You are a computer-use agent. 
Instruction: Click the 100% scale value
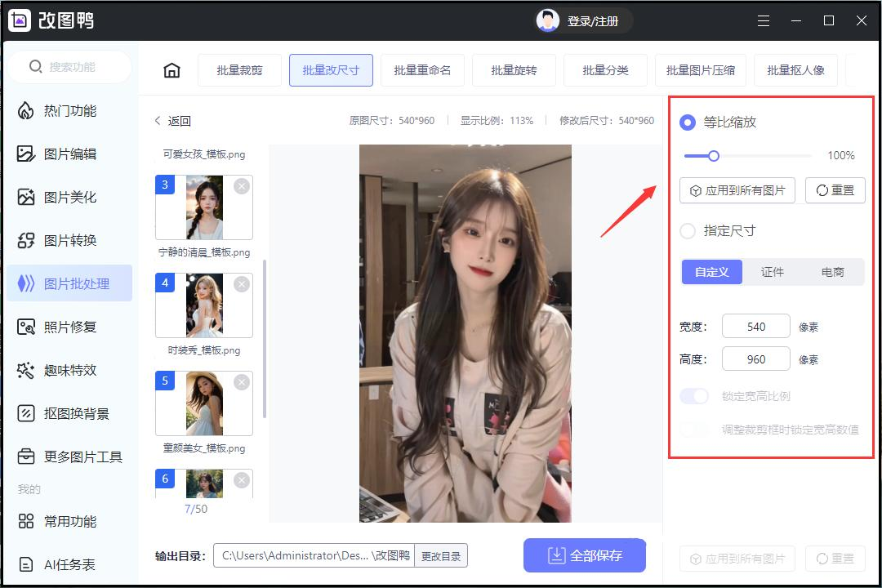[841, 156]
